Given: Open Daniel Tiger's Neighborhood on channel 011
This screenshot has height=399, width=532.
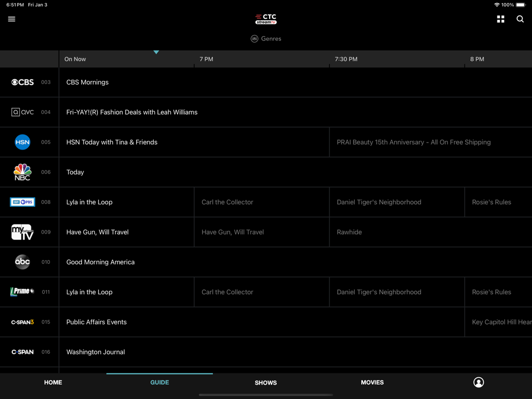Looking at the screenshot, I should [397, 292].
